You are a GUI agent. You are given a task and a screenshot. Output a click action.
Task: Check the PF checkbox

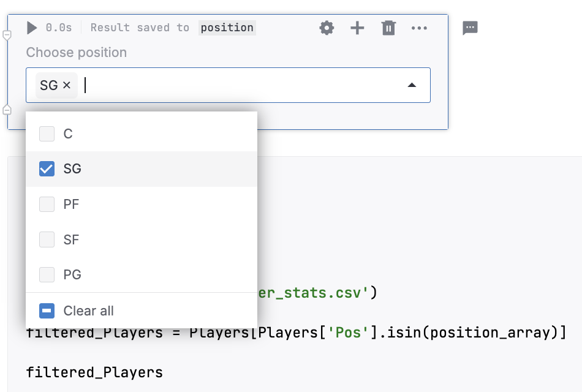click(x=47, y=204)
